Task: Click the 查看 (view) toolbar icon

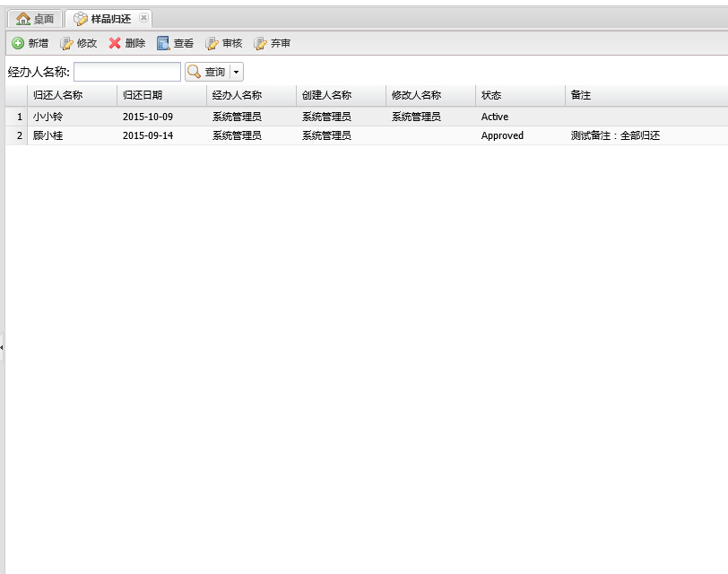Action: pyautogui.click(x=163, y=43)
